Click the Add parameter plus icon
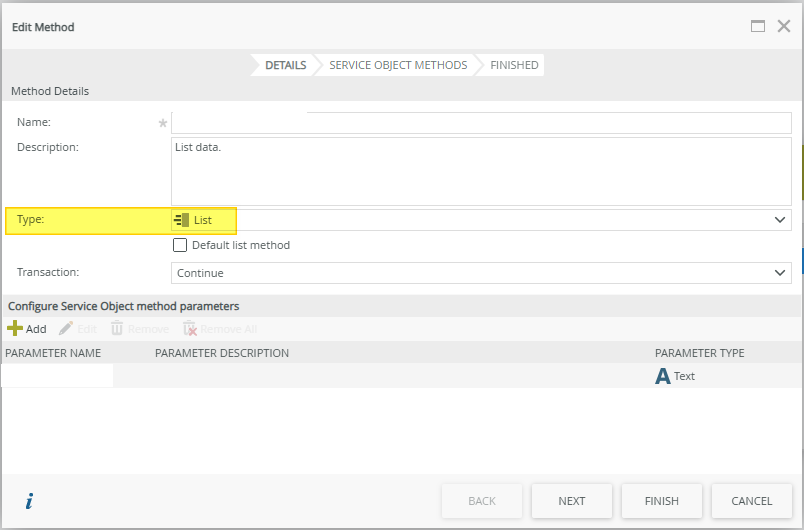Screen dimensions: 804x530 point(15,328)
